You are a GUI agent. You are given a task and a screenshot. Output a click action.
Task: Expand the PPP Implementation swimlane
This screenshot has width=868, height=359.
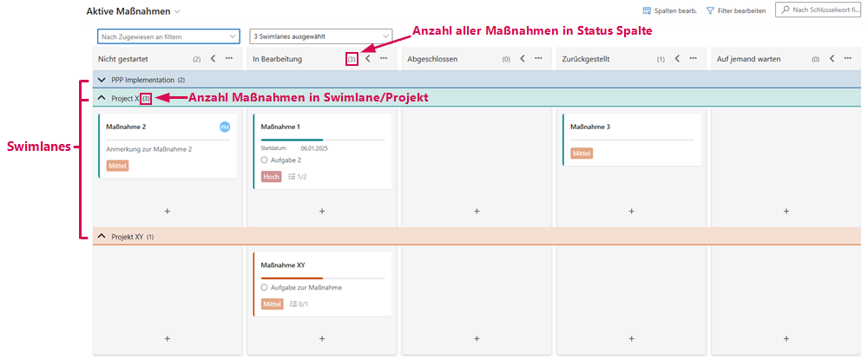[x=102, y=80]
